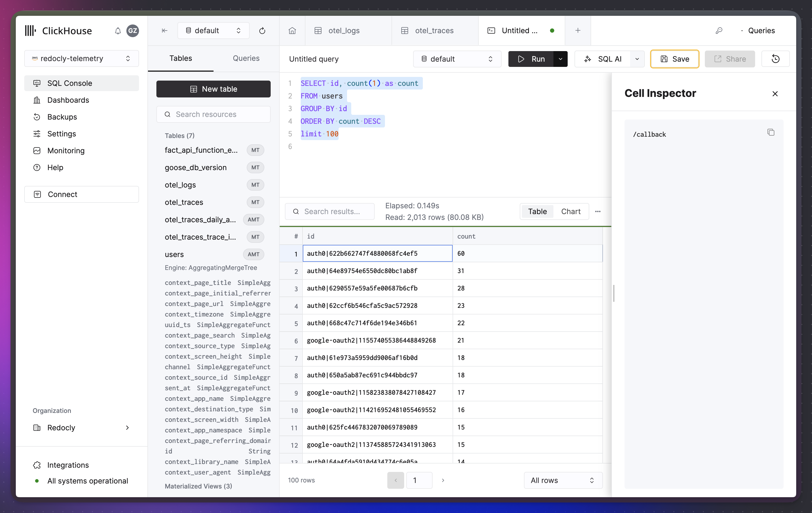Go to the next results page
The width and height of the screenshot is (812, 513).
tap(443, 480)
